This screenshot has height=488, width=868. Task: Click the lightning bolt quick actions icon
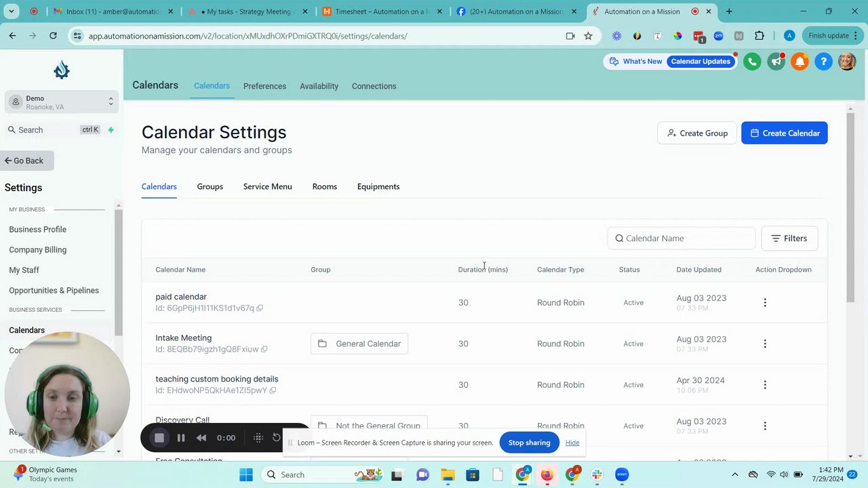click(x=111, y=129)
